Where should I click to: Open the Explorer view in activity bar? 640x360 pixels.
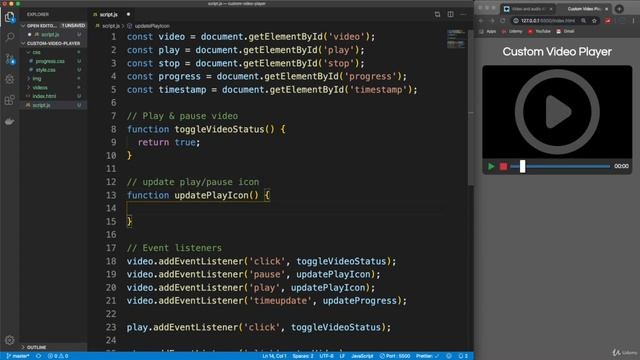pos(9,17)
